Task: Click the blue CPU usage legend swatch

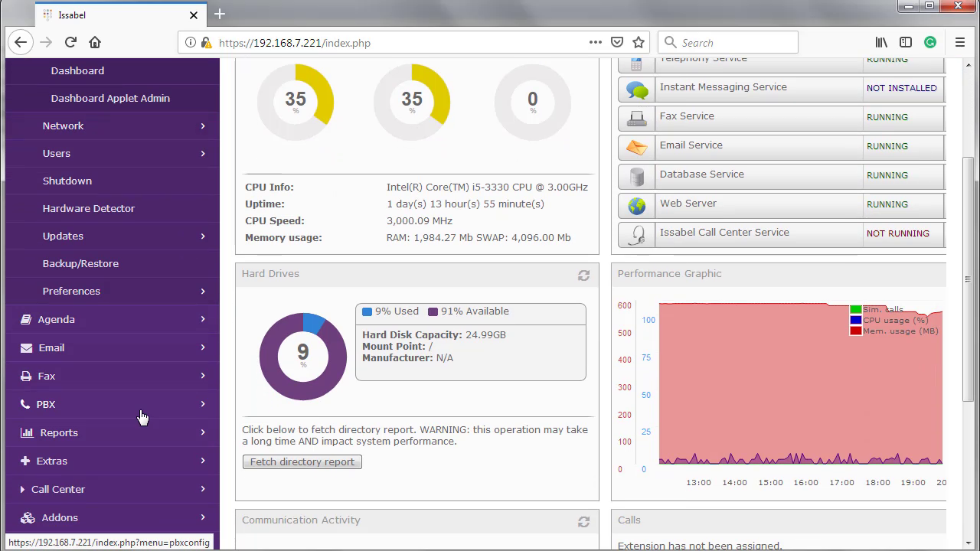Action: pyautogui.click(x=856, y=320)
